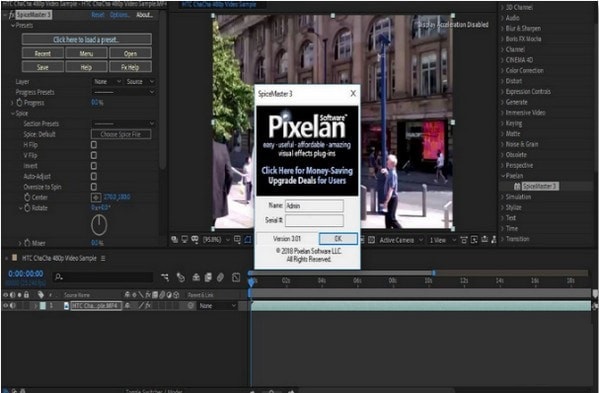This screenshot has height=393, width=599.
Task: Click the Mixer stopwatch icon
Action: click(27, 243)
